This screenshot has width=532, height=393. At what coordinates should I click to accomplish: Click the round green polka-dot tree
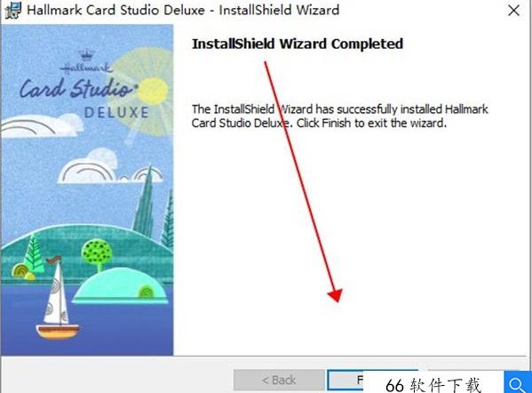tap(97, 253)
